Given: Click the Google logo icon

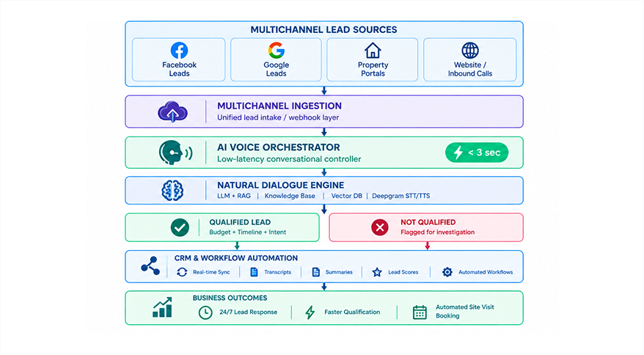Looking at the screenshot, I should (276, 50).
